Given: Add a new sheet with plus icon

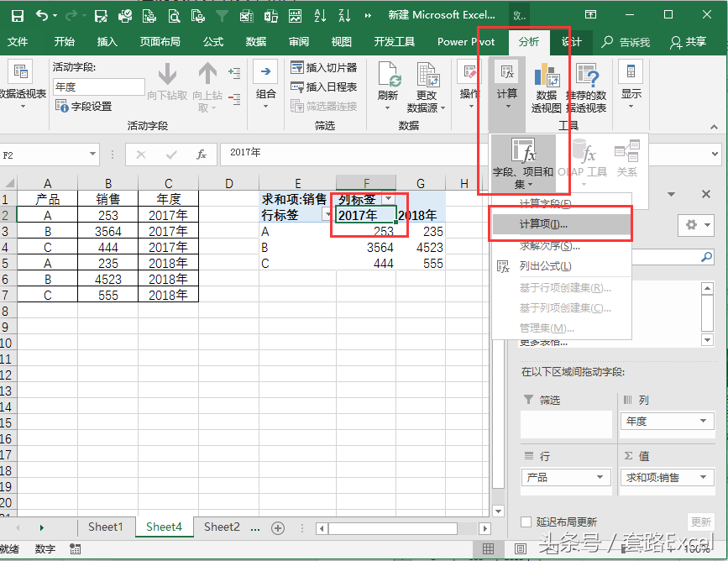Looking at the screenshot, I should 278,528.
